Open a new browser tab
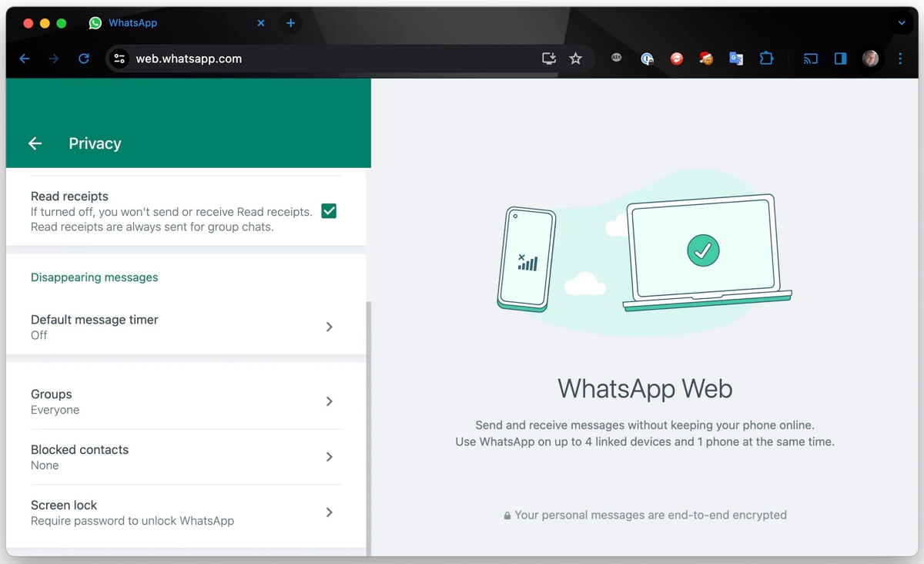The image size is (924, 564). (x=290, y=23)
